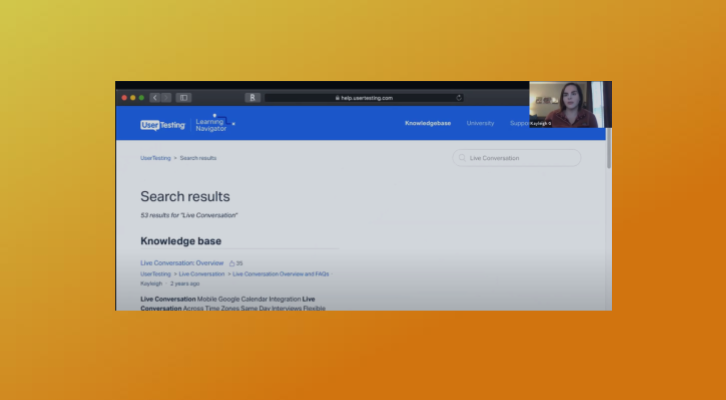The image size is (726, 400).
Task: Click the presenter's webcam video thumbnail
Action: pyautogui.click(x=570, y=105)
